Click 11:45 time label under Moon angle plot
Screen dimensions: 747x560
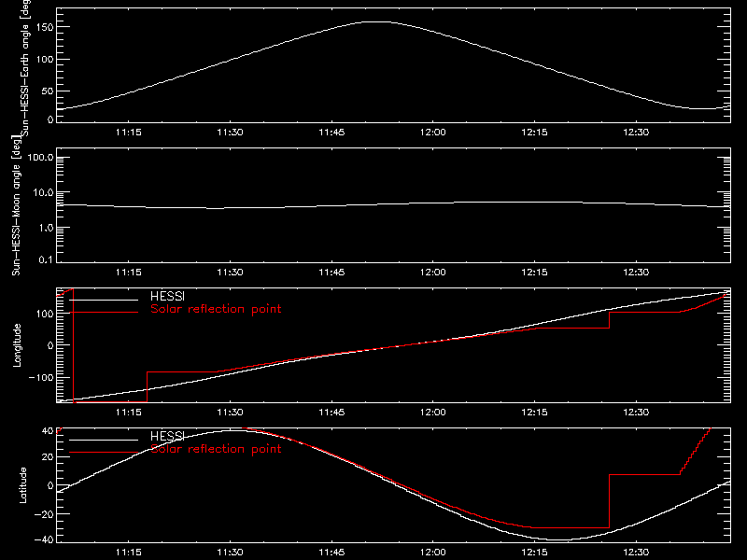(331, 273)
